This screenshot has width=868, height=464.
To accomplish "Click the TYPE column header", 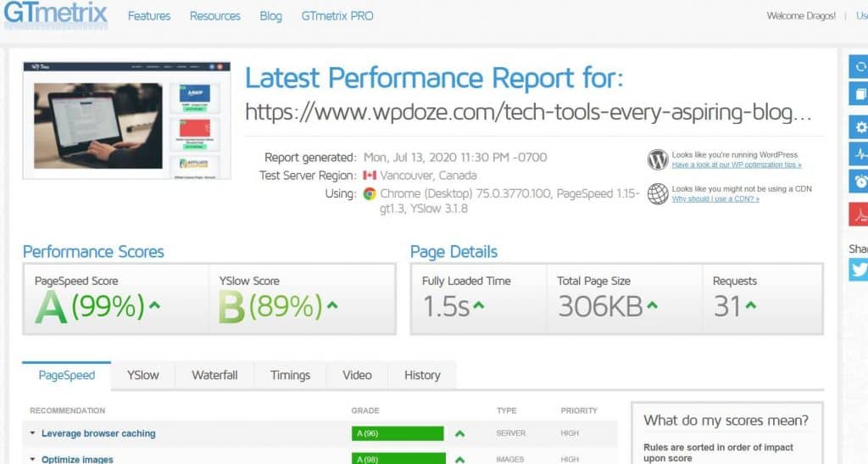I will click(x=507, y=411).
